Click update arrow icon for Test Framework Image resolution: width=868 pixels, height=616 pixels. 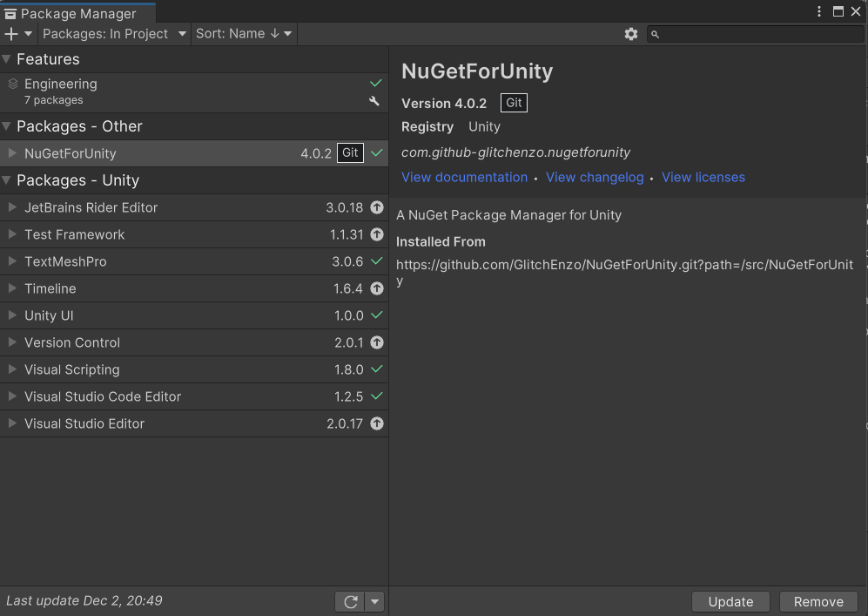point(377,234)
